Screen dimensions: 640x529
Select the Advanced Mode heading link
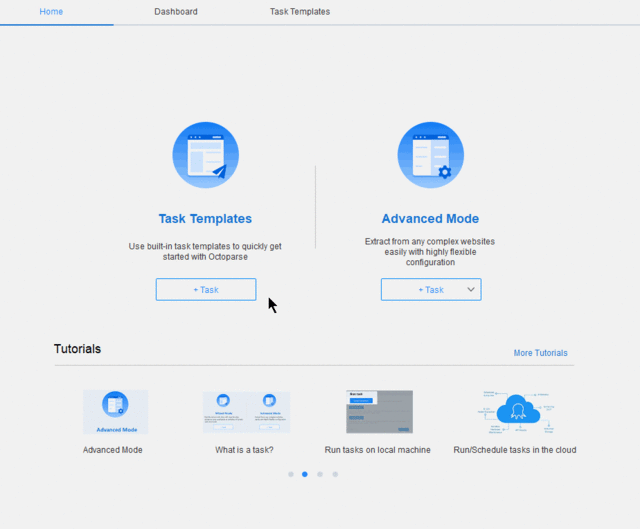(x=430, y=218)
